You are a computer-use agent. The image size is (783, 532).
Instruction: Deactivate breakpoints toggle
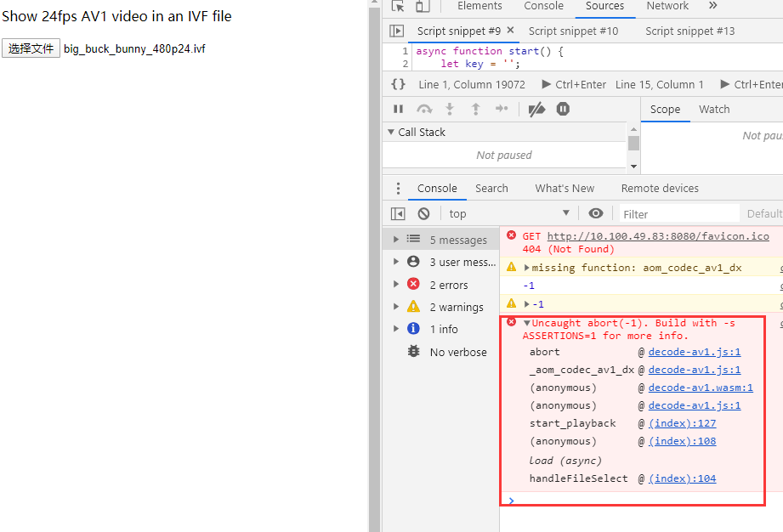tap(536, 109)
